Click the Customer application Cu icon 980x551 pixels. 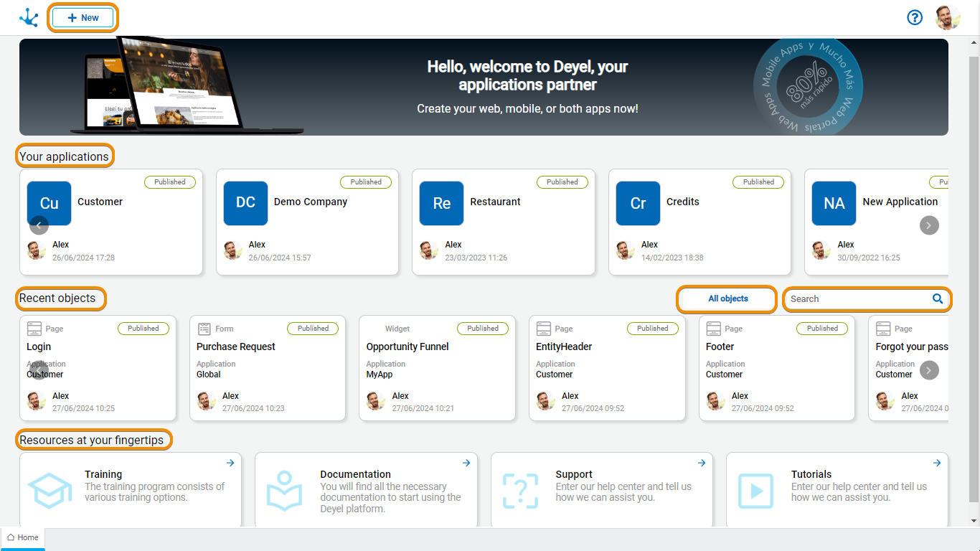point(49,203)
